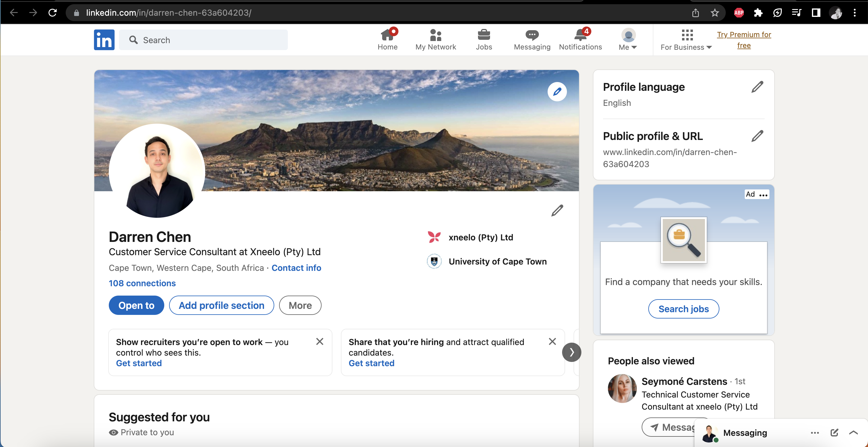Expand the Messaging panel chevron

point(853,433)
